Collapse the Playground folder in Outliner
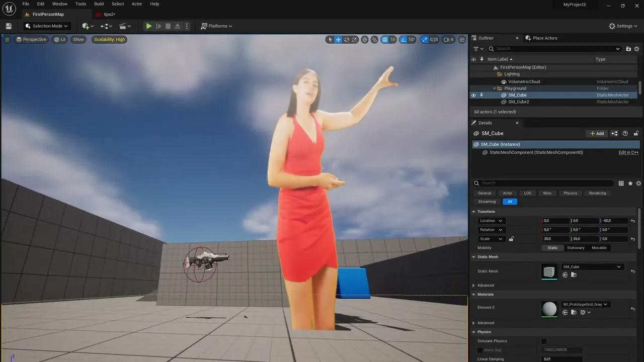 pyautogui.click(x=495, y=88)
